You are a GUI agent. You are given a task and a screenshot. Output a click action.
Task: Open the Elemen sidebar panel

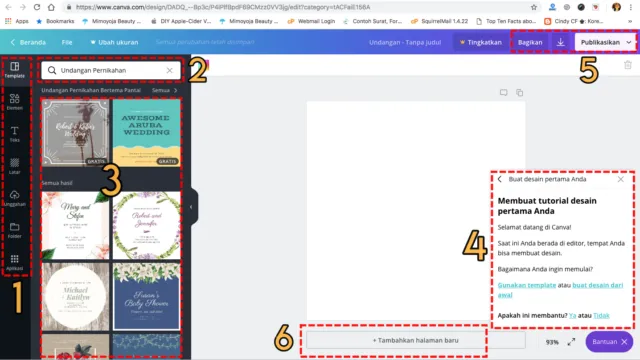(x=15, y=102)
